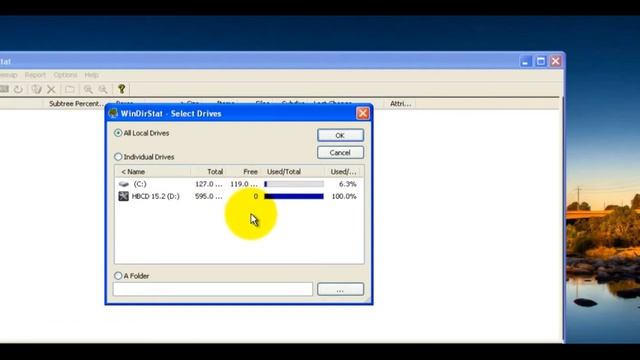Select the All Local Drives option
This screenshot has height=360, width=640.
click(142, 133)
